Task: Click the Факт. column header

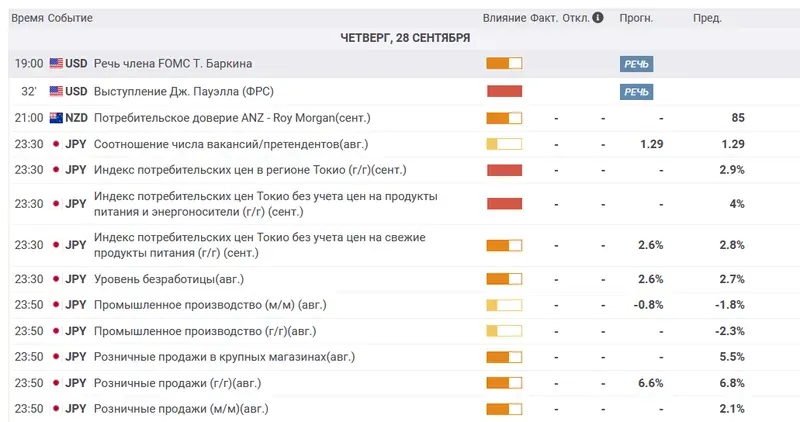Action: coord(544,18)
